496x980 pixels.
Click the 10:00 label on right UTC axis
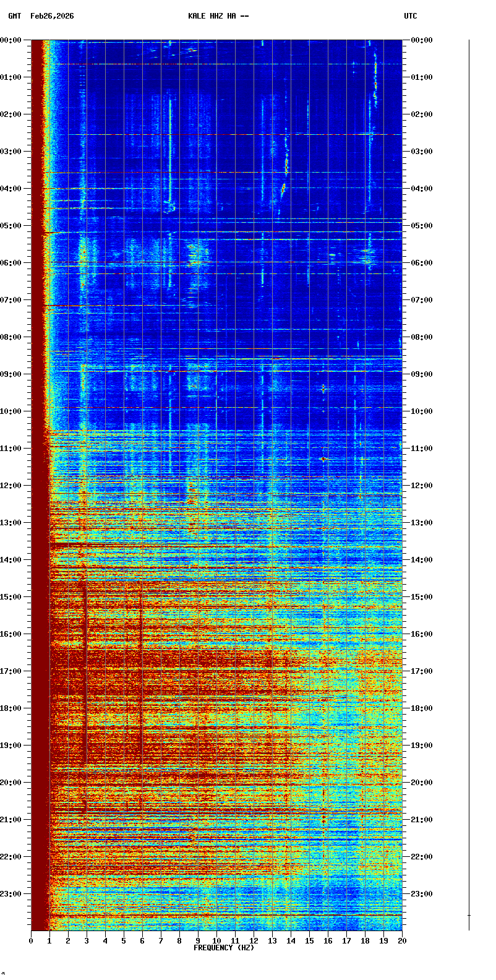click(x=422, y=411)
